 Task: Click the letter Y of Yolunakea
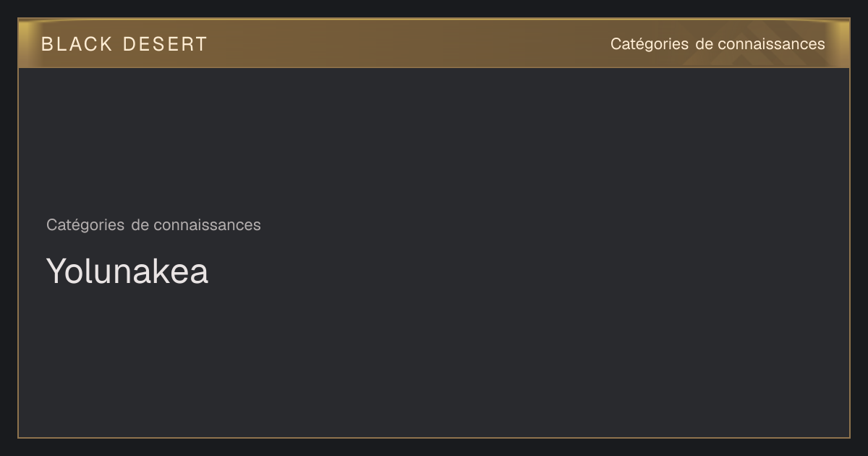coord(56,271)
